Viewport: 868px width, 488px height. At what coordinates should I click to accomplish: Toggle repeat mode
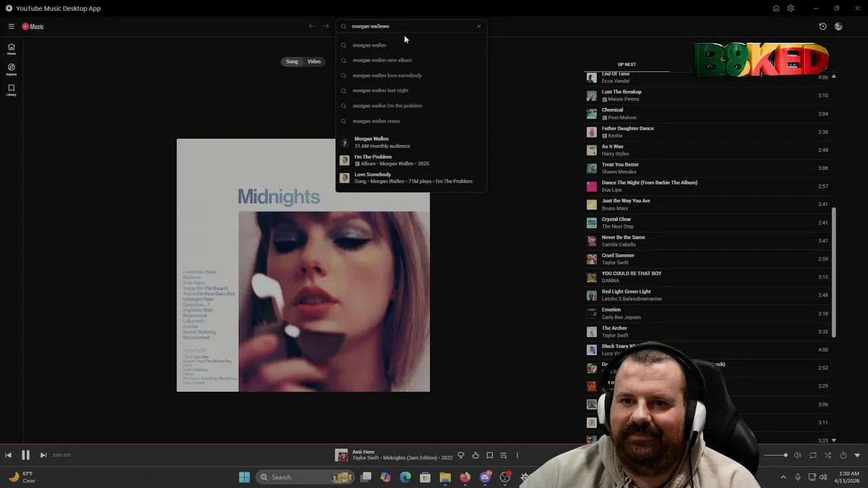click(x=812, y=455)
